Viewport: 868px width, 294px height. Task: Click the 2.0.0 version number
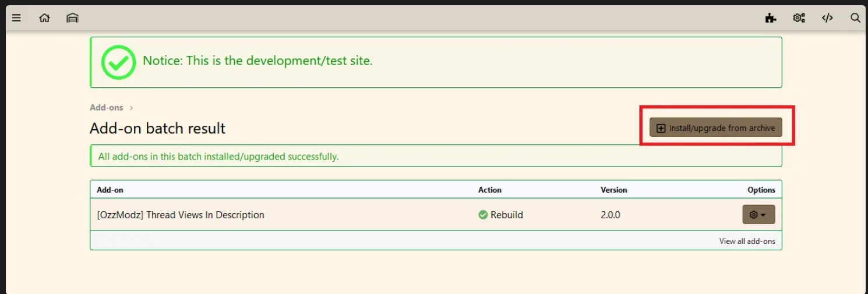point(610,215)
